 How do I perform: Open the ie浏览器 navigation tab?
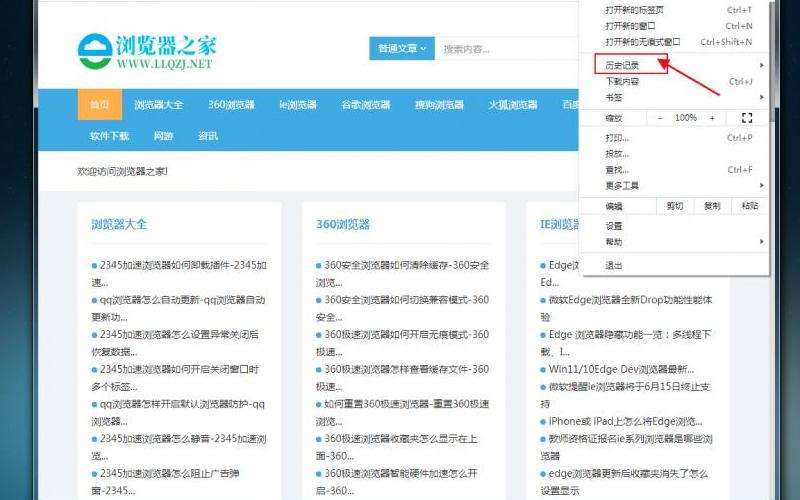pos(298,105)
